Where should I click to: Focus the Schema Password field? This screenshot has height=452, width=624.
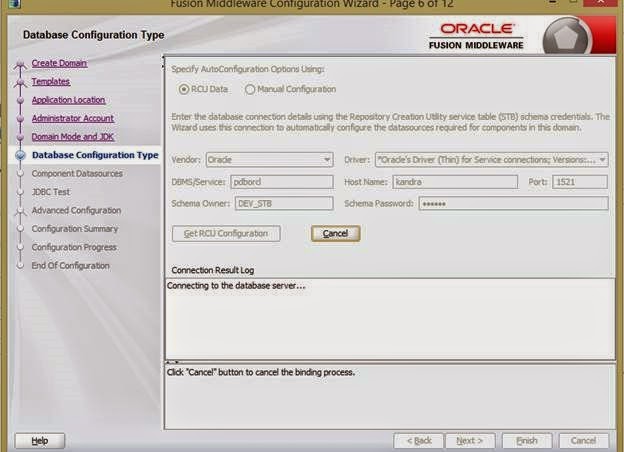(x=513, y=203)
